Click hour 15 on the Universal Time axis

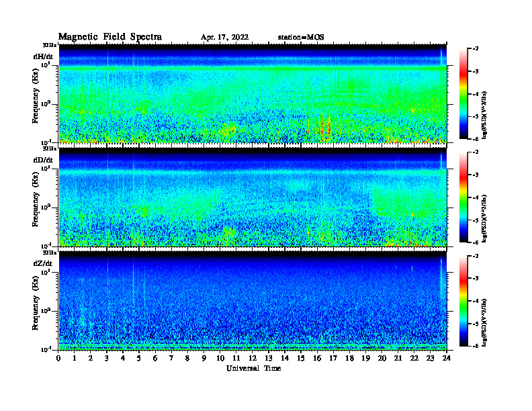(301, 358)
